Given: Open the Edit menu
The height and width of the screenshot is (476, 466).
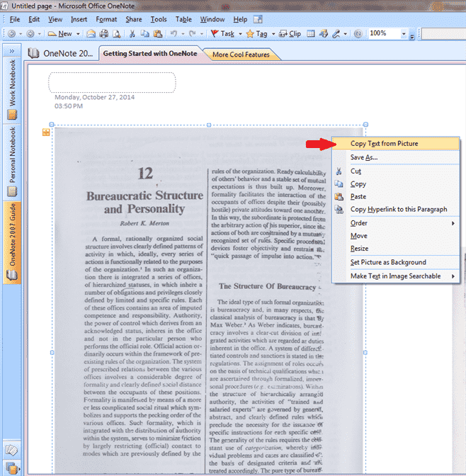Looking at the screenshot, I should point(34,19).
